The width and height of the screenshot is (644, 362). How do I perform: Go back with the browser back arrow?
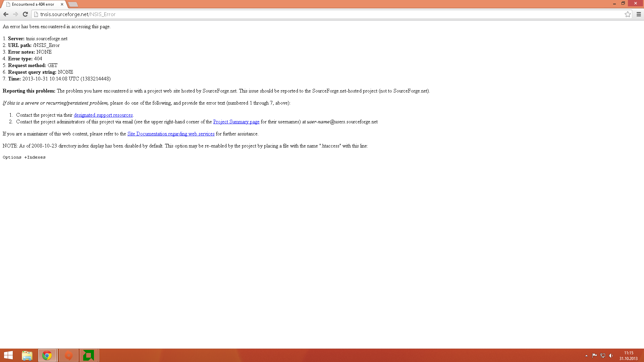(6, 14)
